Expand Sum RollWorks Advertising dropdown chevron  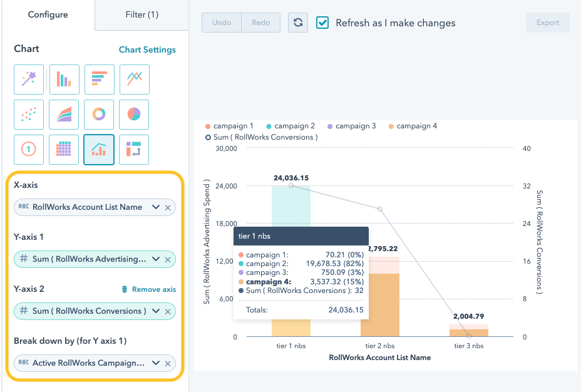click(156, 259)
